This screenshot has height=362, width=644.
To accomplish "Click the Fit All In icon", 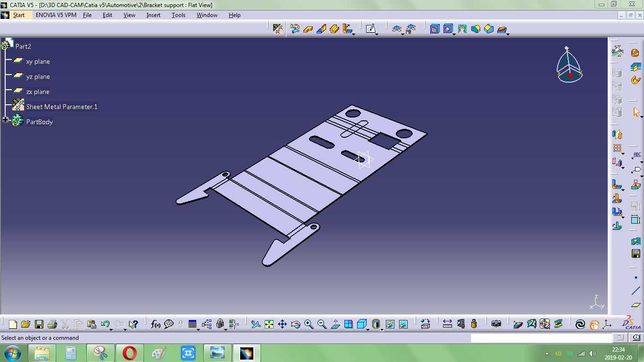I will (x=269, y=324).
